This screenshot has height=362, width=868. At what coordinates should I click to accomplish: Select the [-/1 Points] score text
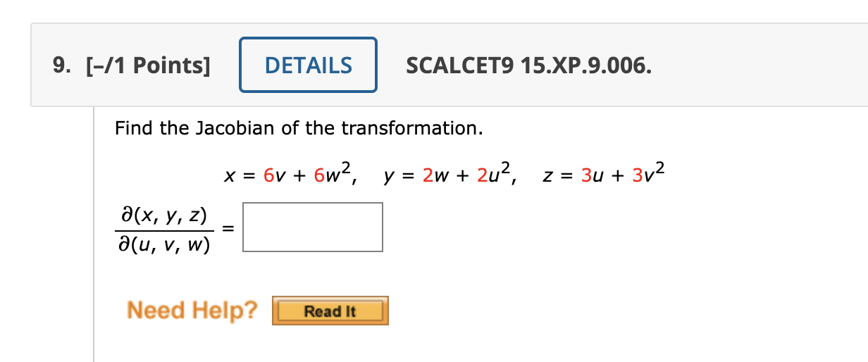pos(147,65)
